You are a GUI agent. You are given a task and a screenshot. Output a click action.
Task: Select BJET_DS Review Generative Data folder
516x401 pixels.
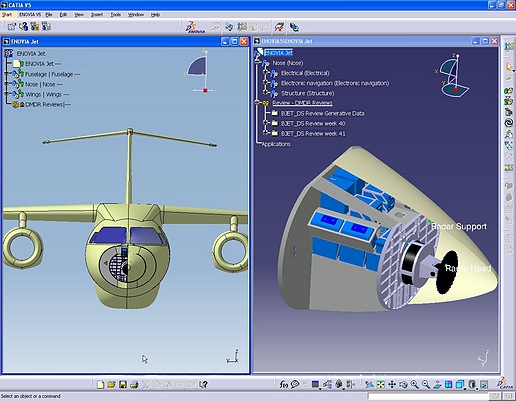[x=322, y=114]
